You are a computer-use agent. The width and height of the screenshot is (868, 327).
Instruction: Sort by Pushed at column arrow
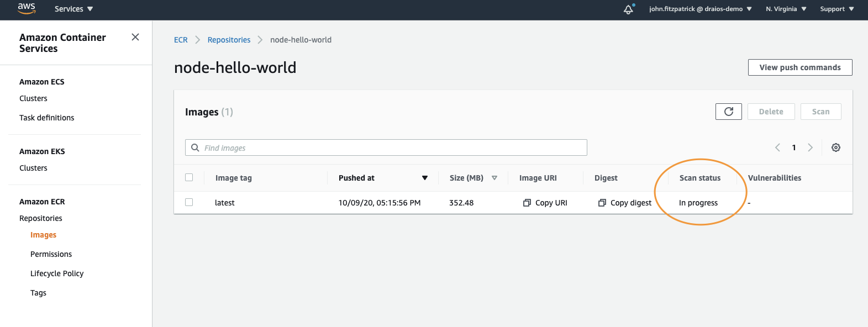425,178
